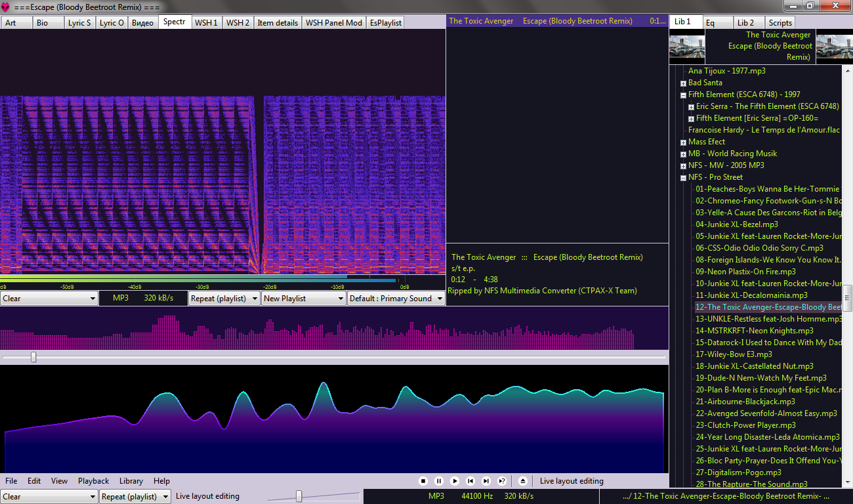Click the Open/Eject file icon
Viewport: 853px width, 504px height.
tap(523, 481)
